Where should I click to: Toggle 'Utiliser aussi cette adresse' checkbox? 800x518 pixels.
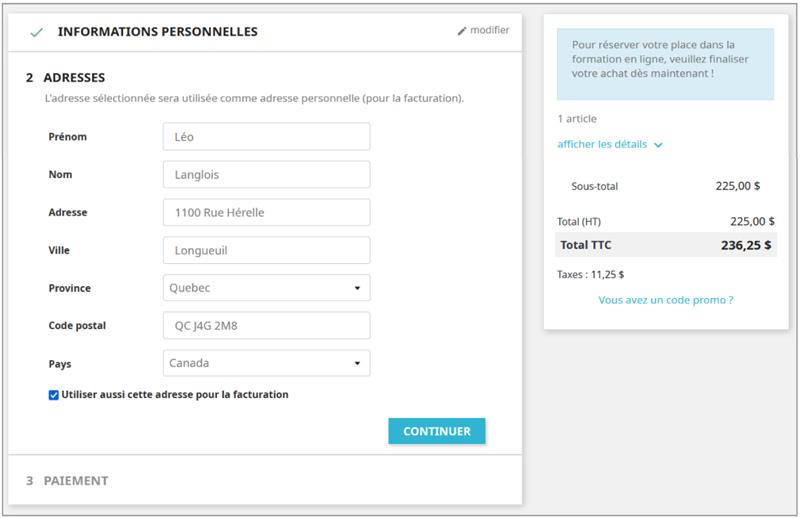[54, 395]
